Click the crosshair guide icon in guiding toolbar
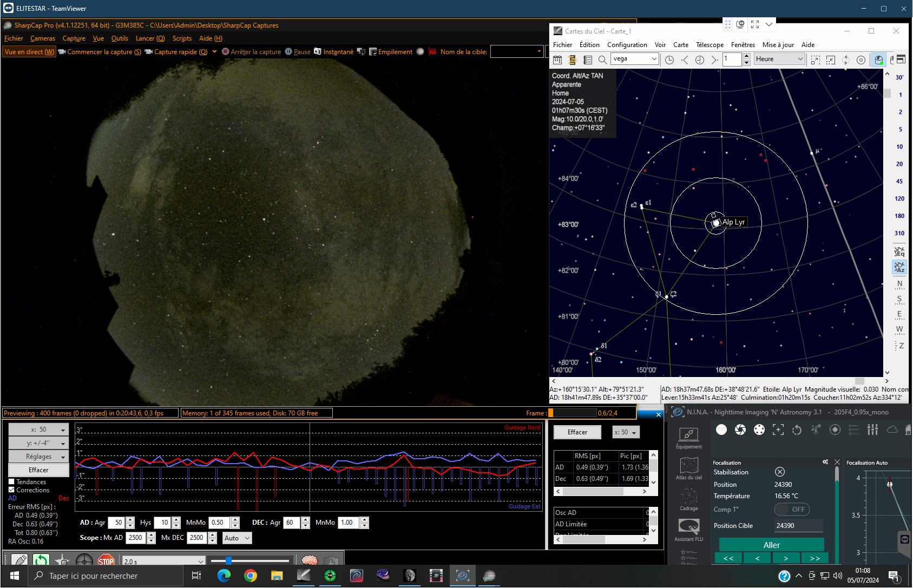Viewport: 913px width, 588px height. click(x=84, y=560)
